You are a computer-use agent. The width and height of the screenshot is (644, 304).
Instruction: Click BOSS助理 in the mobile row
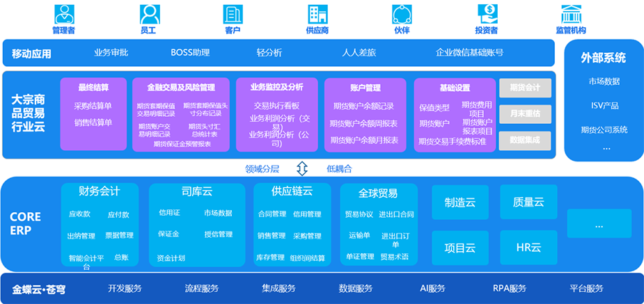190,52
